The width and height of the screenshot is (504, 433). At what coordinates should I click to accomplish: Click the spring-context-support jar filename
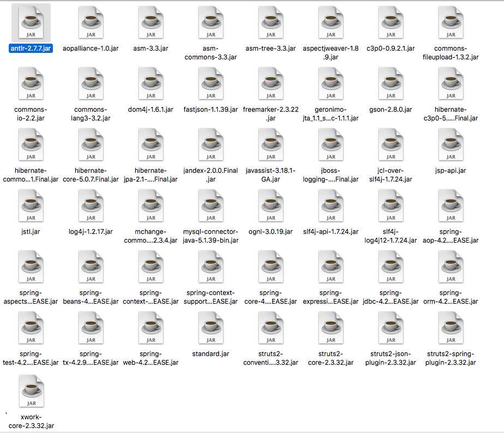[211, 297]
